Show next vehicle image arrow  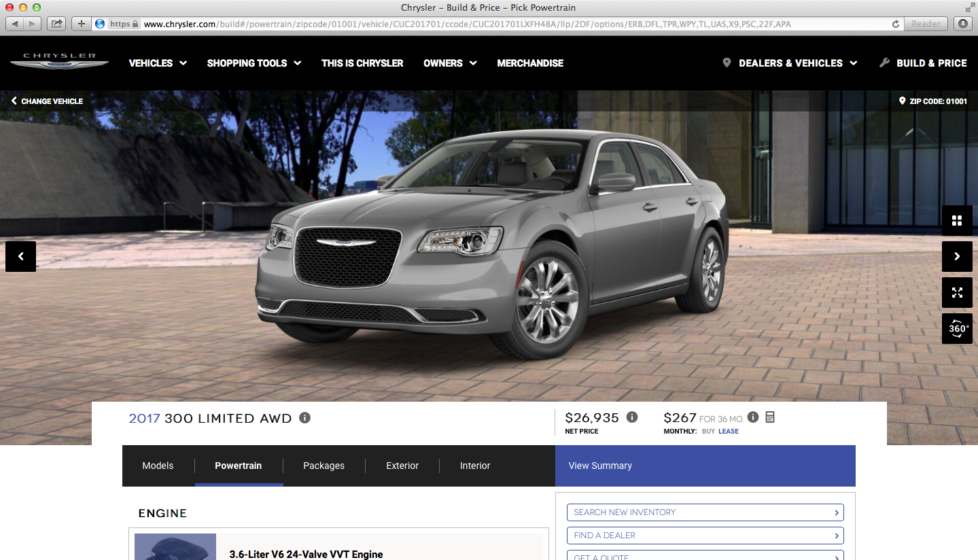pos(957,256)
